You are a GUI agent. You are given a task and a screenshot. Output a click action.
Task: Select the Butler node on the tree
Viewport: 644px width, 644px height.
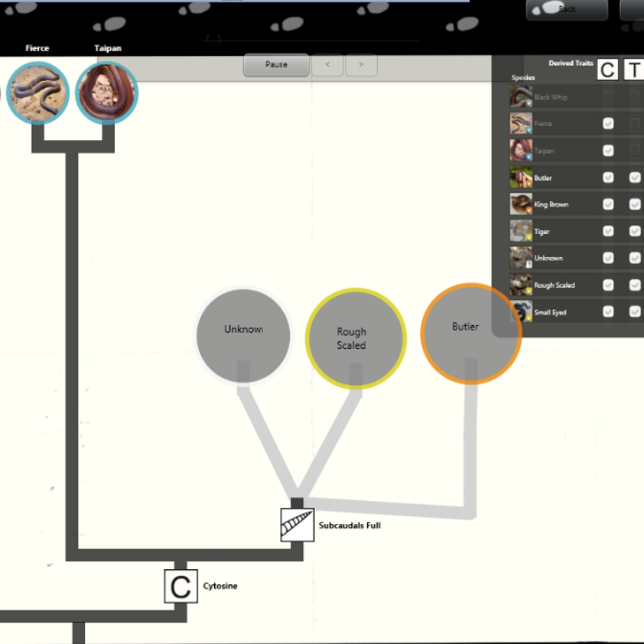tap(470, 330)
